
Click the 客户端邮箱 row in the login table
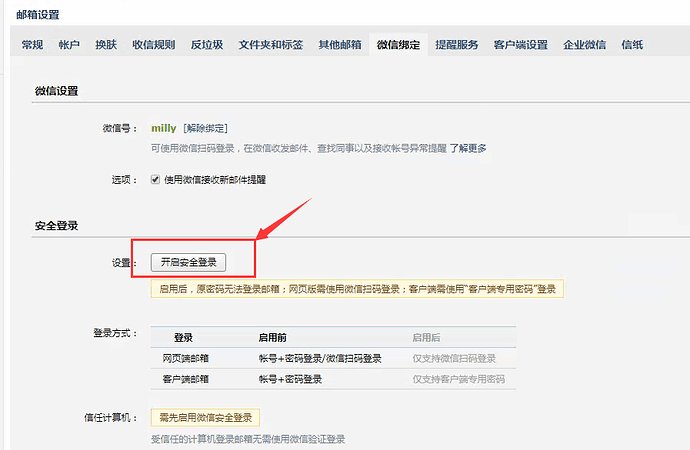coord(185,379)
